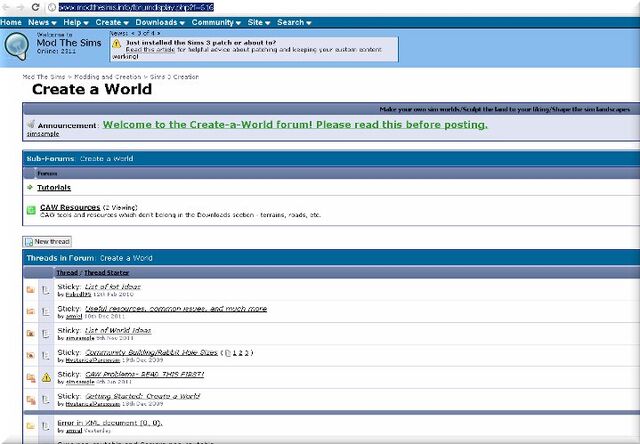Click the folder icon for List of lot Ideas
The height and width of the screenshot is (444, 640).
[31, 290]
